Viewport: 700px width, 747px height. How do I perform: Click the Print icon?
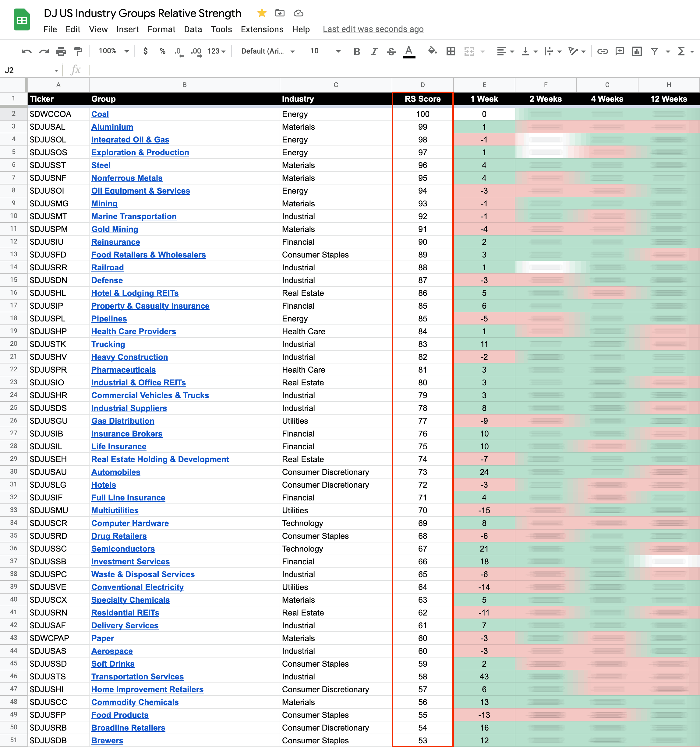click(61, 51)
